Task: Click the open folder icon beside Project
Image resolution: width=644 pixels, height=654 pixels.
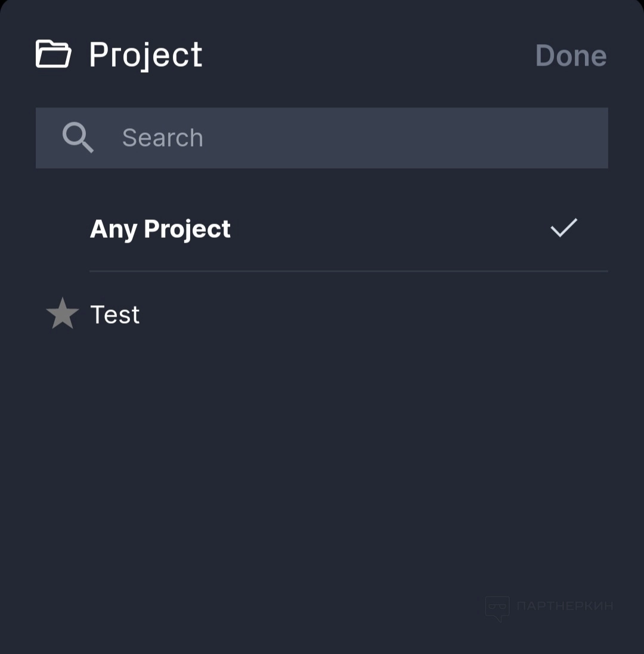Action: pyautogui.click(x=54, y=54)
